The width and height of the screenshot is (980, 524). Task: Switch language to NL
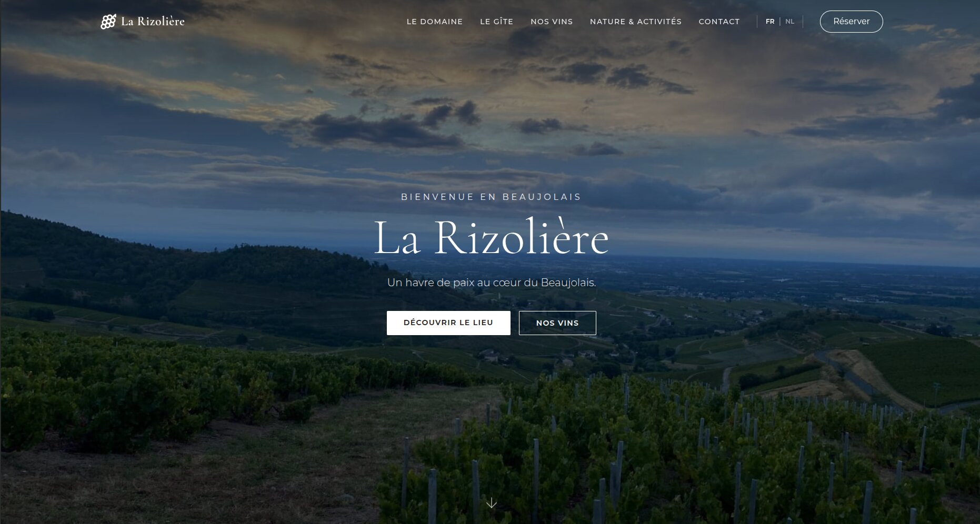coord(790,22)
